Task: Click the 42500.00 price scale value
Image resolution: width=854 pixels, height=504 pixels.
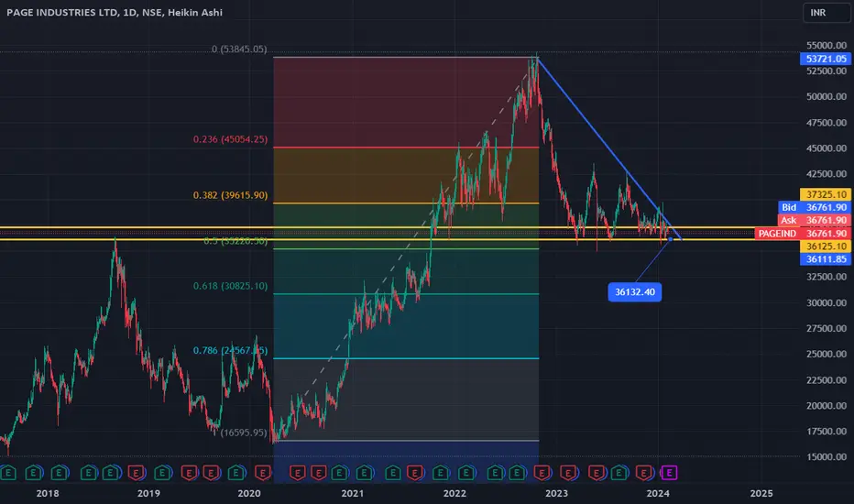Action: [x=827, y=174]
